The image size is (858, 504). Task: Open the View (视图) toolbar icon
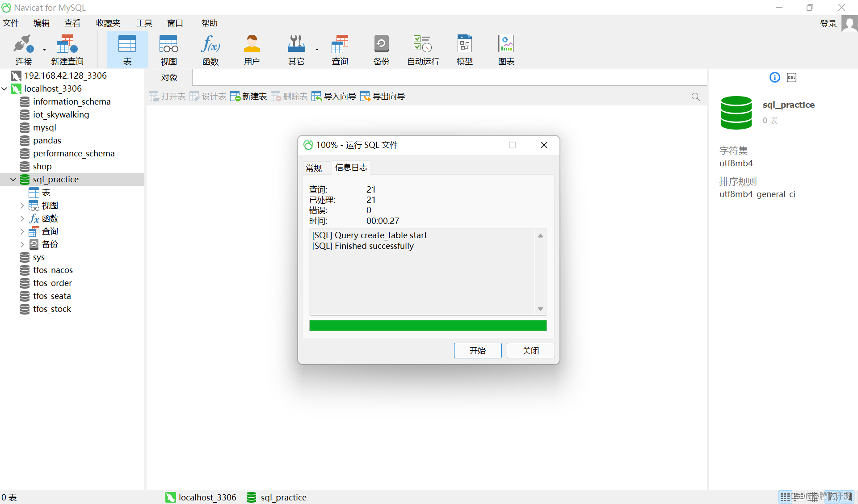[169, 50]
